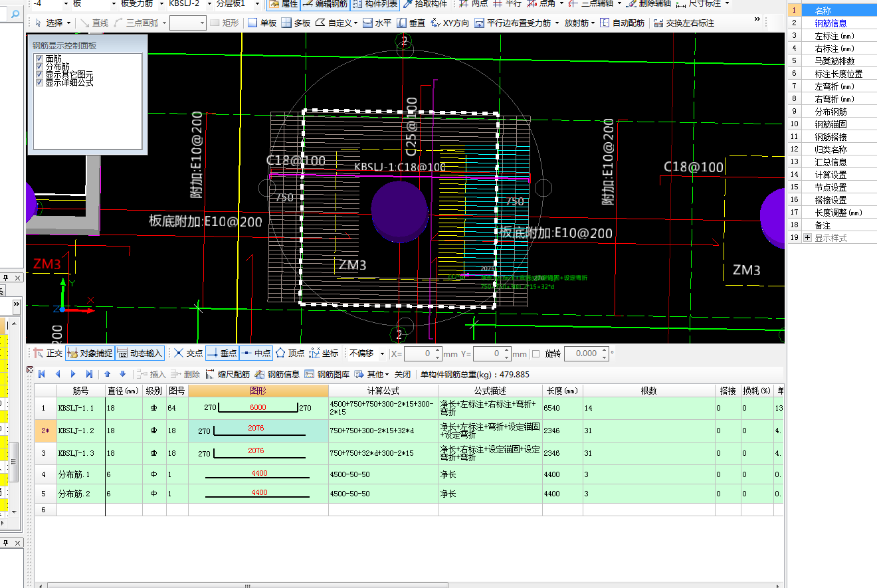Screen dimensions: 877x588
Task: Select 钢筋信息 property row link
Action: coord(830,23)
